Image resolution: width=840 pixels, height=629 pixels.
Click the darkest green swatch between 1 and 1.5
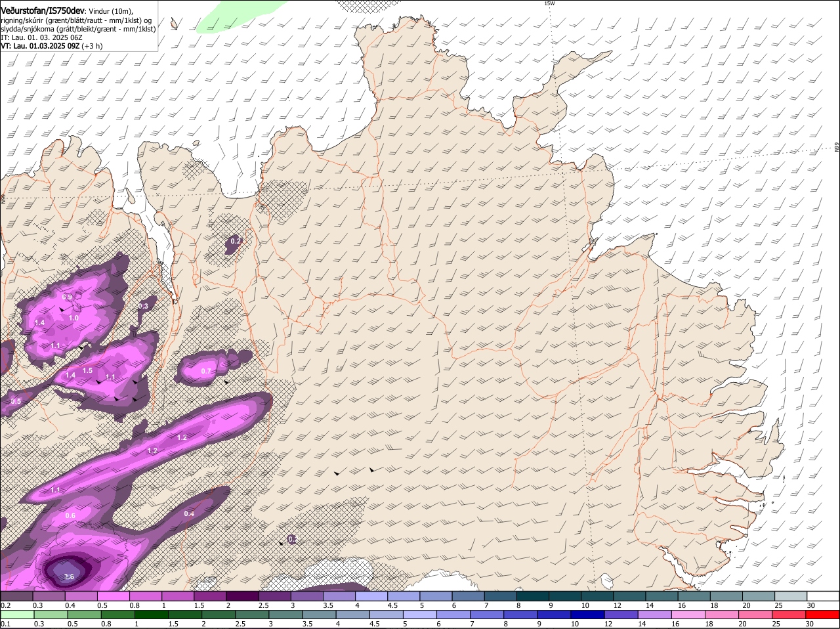(x=151, y=615)
